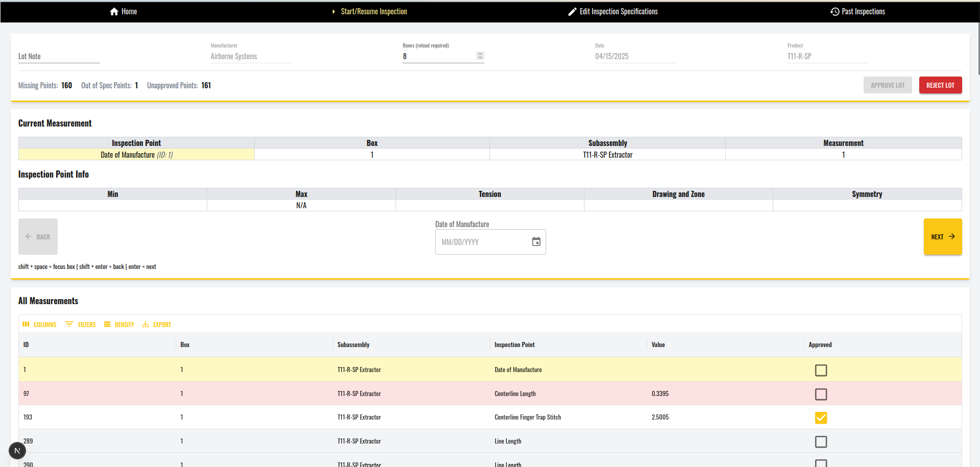Click the history clock icon for Past Inspections
The image size is (980, 467).
(835, 12)
